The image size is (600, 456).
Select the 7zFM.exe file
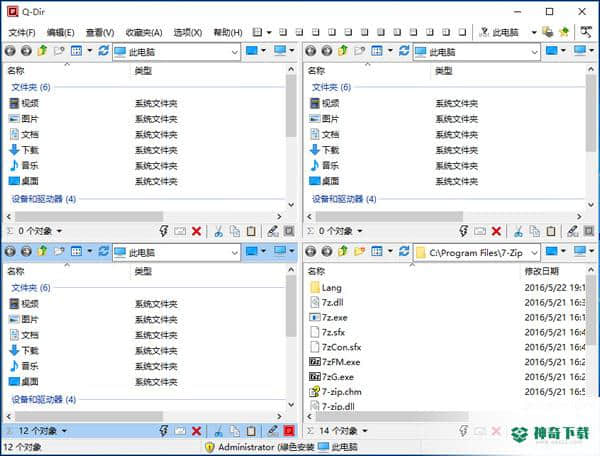(335, 362)
